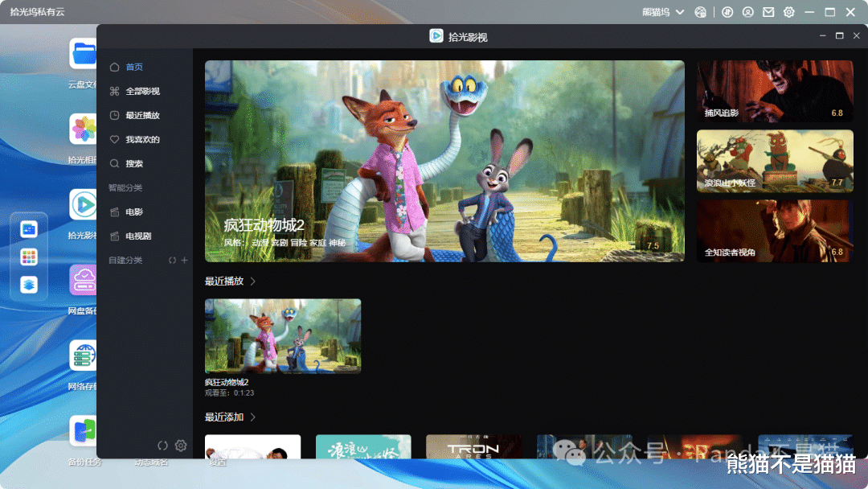Screen dimensions: 868x489
Task: Open 全部影视 in the sidebar
Action: [142, 92]
